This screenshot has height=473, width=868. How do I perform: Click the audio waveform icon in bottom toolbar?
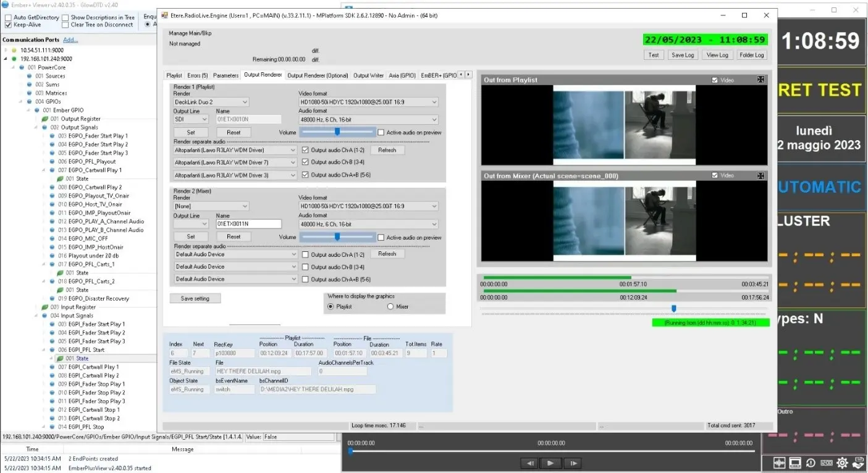779,463
